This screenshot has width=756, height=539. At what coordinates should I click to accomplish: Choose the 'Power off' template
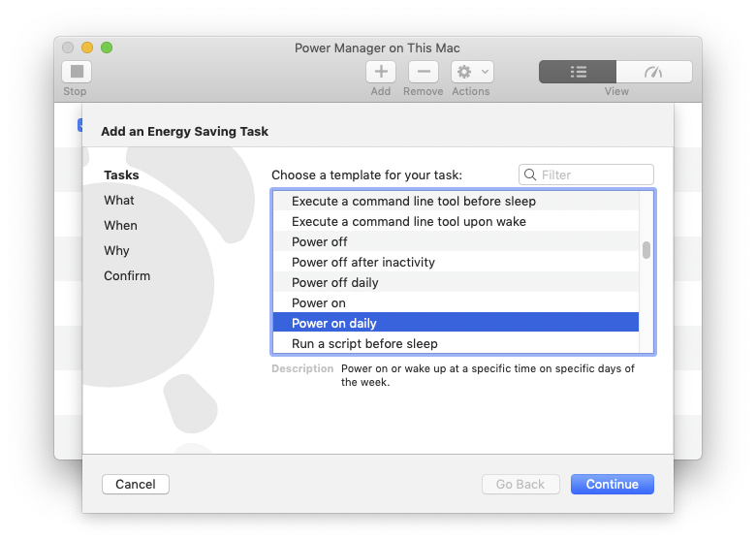point(456,241)
